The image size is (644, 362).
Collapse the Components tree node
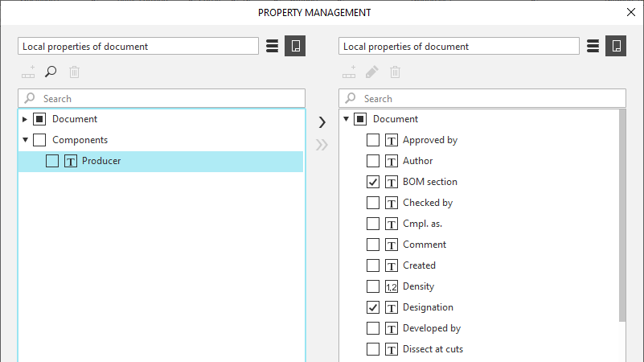[25, 140]
